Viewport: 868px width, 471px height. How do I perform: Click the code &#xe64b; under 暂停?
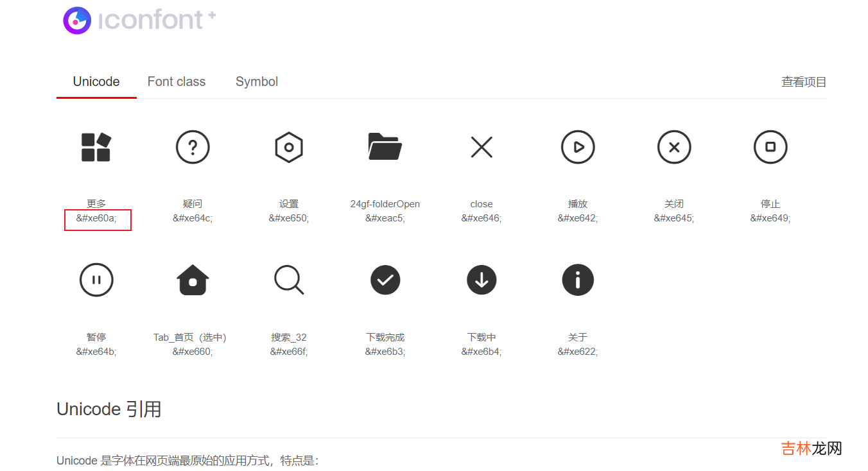[96, 352]
